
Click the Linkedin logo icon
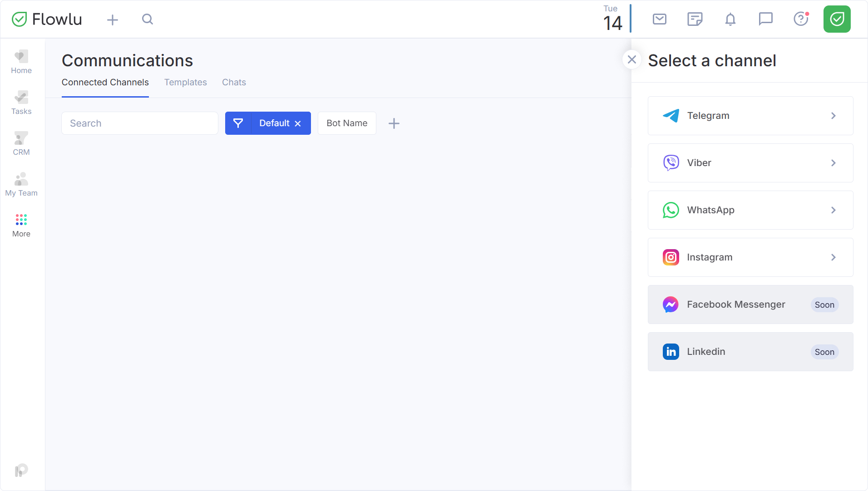[671, 352]
